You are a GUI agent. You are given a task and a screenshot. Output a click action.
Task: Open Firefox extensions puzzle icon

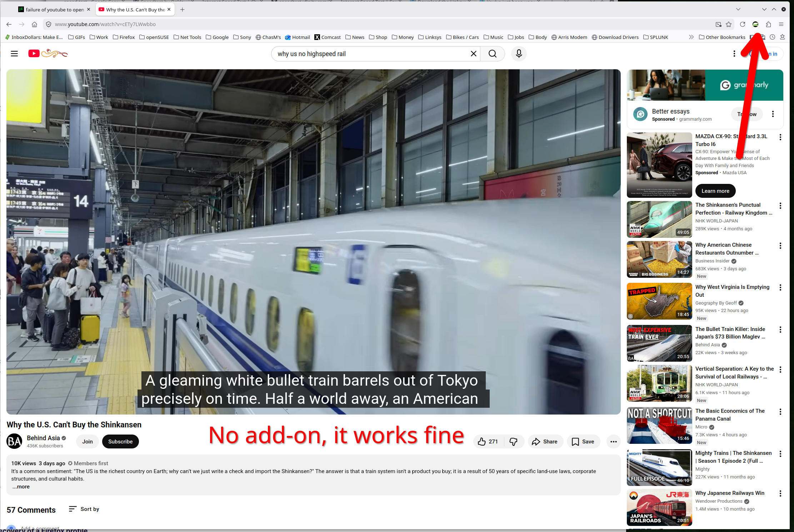(768, 24)
